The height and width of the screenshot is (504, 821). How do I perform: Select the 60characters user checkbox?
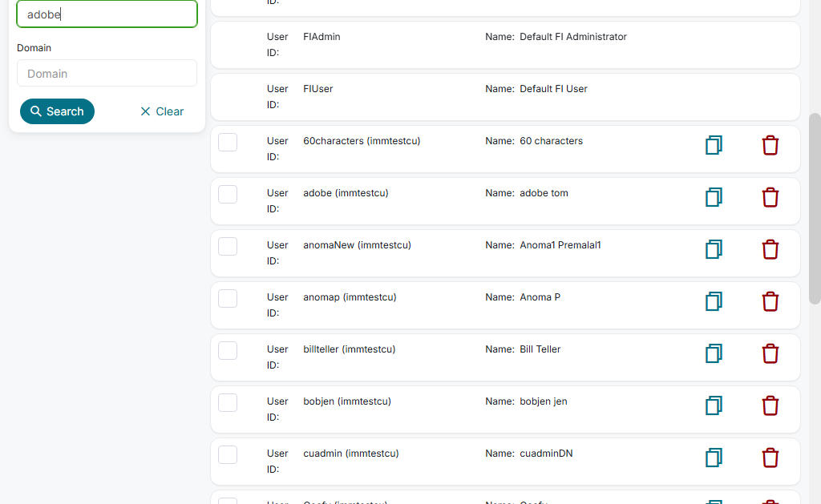(x=228, y=142)
